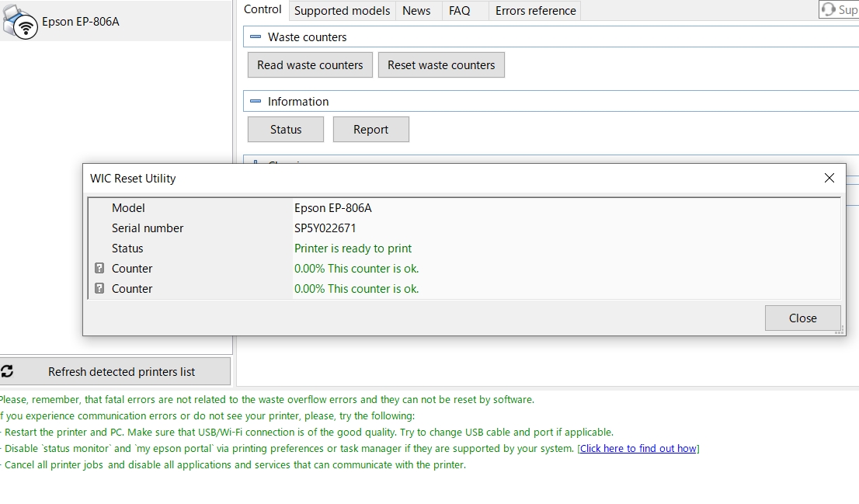Dismiss the dialog using the X button
The width and height of the screenshot is (859, 504).
(x=829, y=178)
